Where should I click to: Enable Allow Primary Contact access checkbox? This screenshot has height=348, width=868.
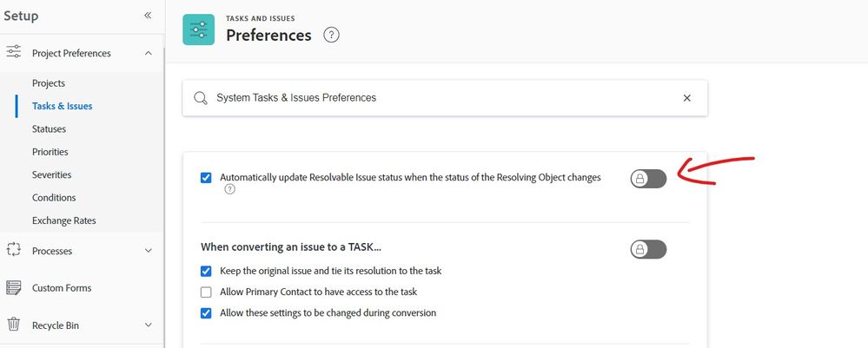[206, 292]
